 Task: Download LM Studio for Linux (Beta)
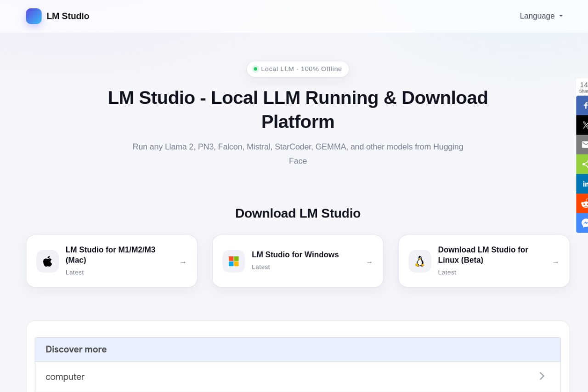tap(484, 261)
